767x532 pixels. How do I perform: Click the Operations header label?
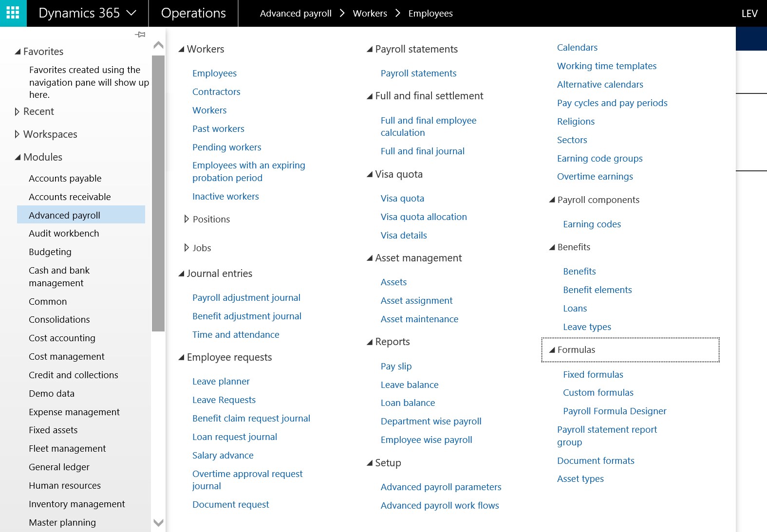[193, 13]
